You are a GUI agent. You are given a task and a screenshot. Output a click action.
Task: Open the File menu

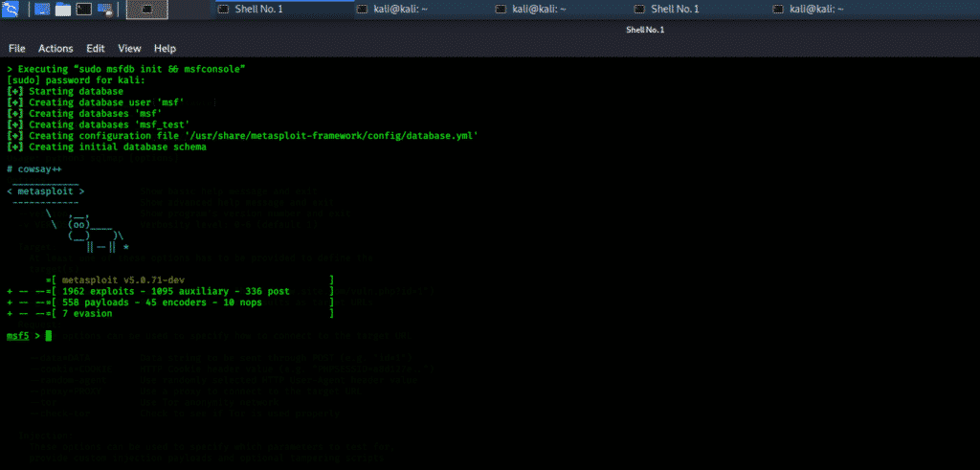click(x=17, y=48)
